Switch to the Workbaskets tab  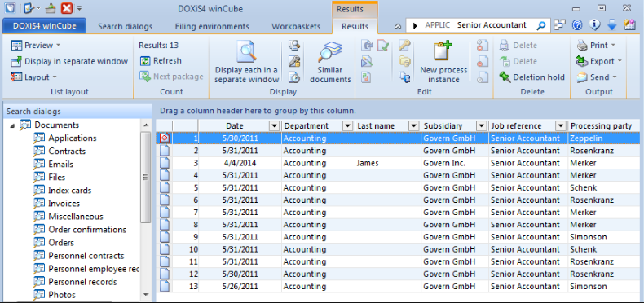tap(296, 26)
